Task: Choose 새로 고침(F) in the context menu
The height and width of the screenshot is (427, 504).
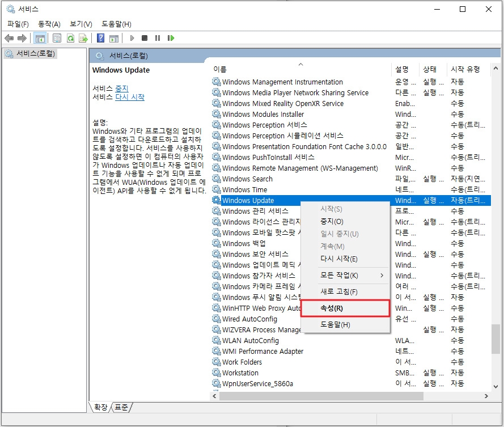Action: [x=345, y=291]
